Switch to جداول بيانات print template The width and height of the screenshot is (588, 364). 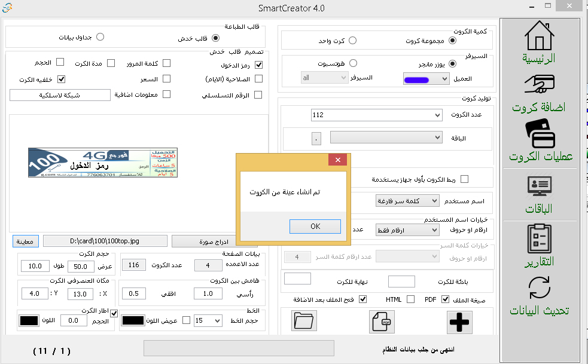100,37
